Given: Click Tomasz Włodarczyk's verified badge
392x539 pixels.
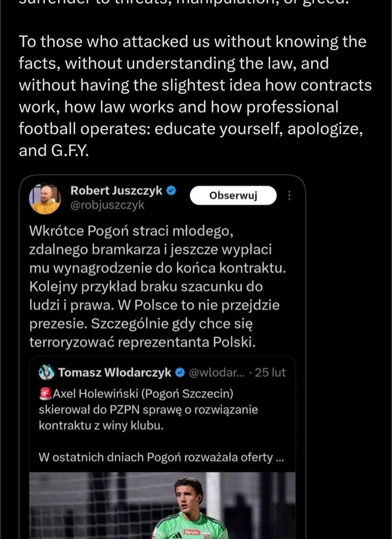Looking at the screenshot, I should (180, 373).
